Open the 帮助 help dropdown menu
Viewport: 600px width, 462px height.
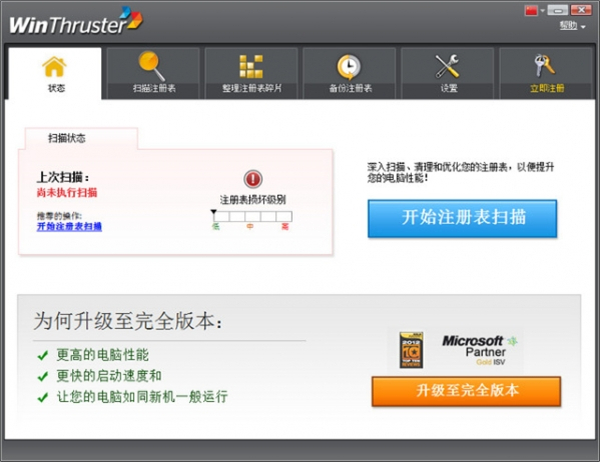(571, 26)
